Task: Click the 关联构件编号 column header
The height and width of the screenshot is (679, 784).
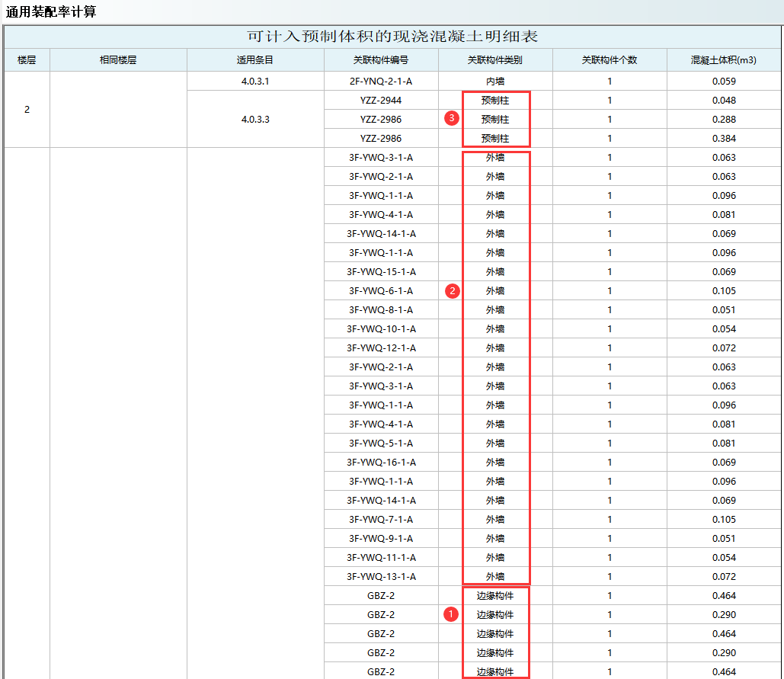Action: pyautogui.click(x=381, y=60)
